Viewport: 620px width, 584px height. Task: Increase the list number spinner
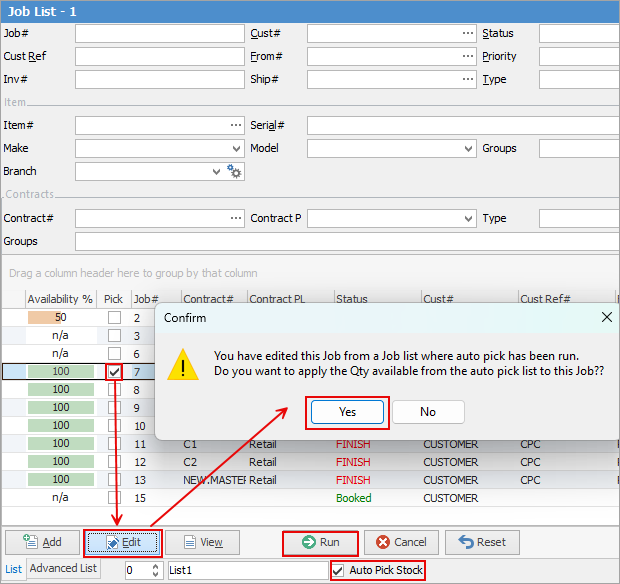155,566
